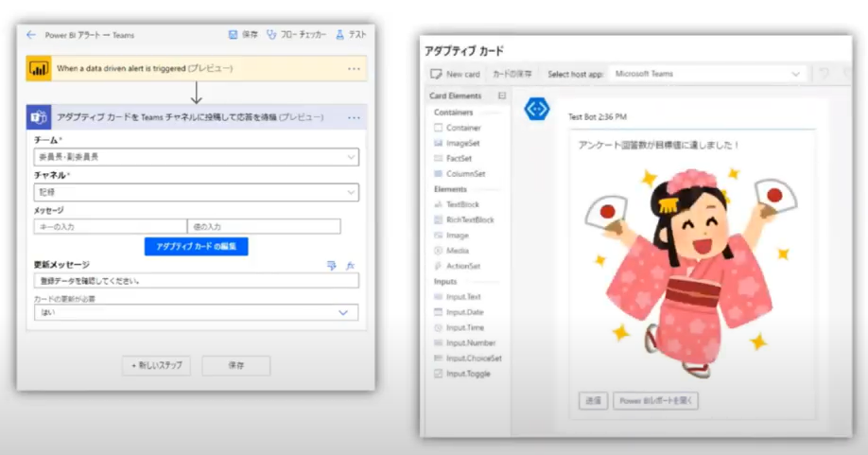Click the trigger title When a data driven alert
The height and width of the screenshot is (455, 868).
(x=145, y=69)
